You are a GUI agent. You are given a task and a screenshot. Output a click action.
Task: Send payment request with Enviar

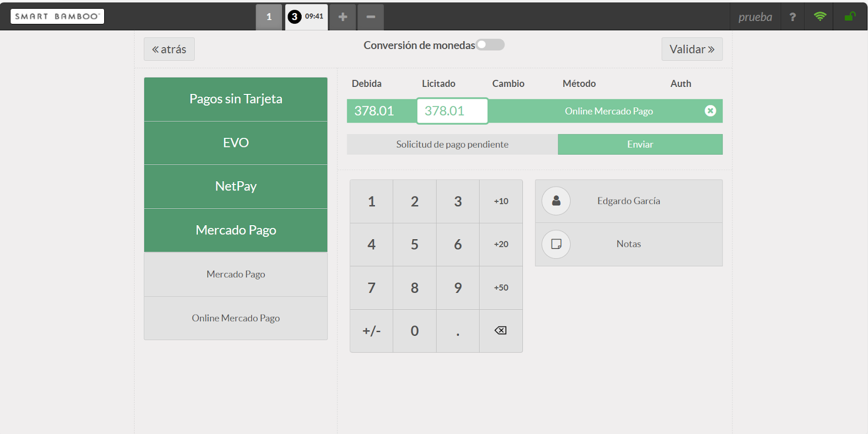640,144
